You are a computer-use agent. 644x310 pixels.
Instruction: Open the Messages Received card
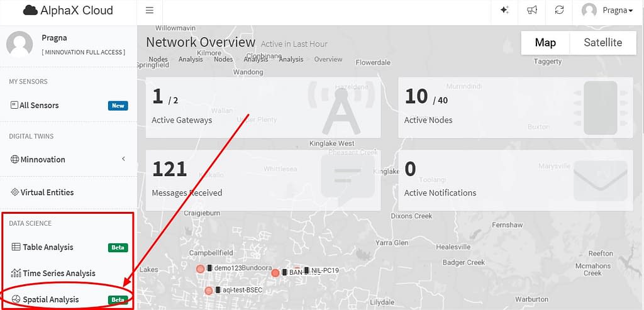(x=263, y=180)
